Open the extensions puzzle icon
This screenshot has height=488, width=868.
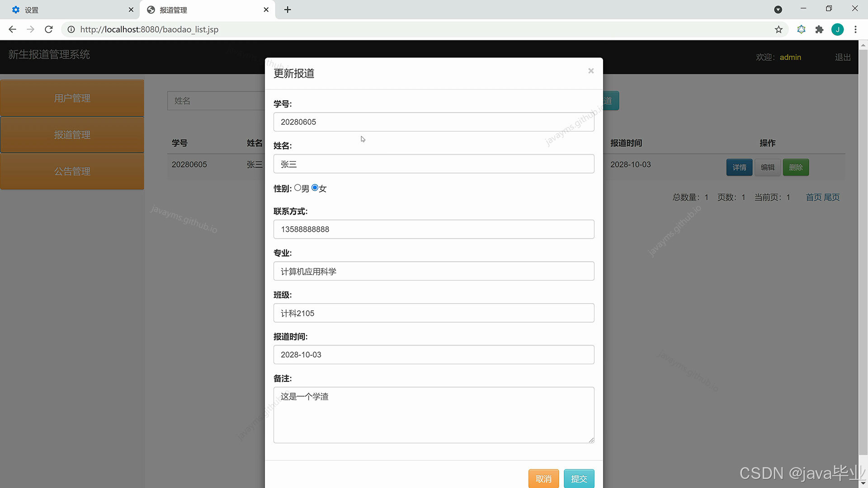pos(819,29)
